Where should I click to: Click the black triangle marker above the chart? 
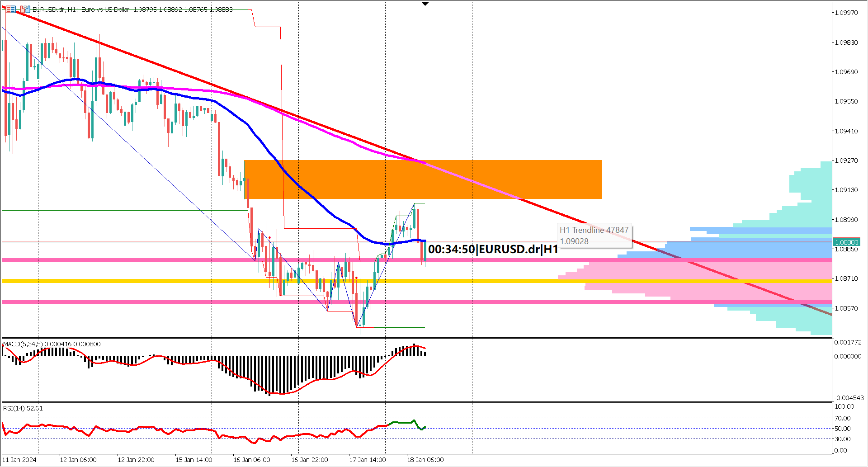click(425, 4)
